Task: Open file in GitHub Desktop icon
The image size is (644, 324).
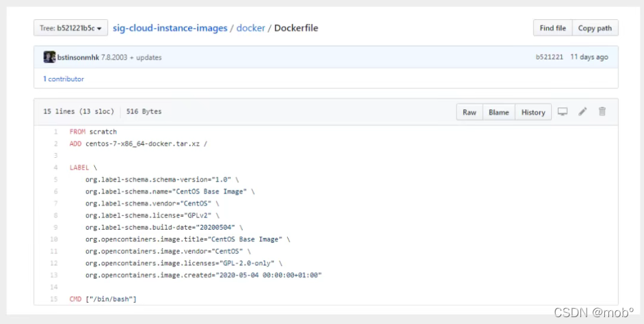Action: click(x=563, y=112)
